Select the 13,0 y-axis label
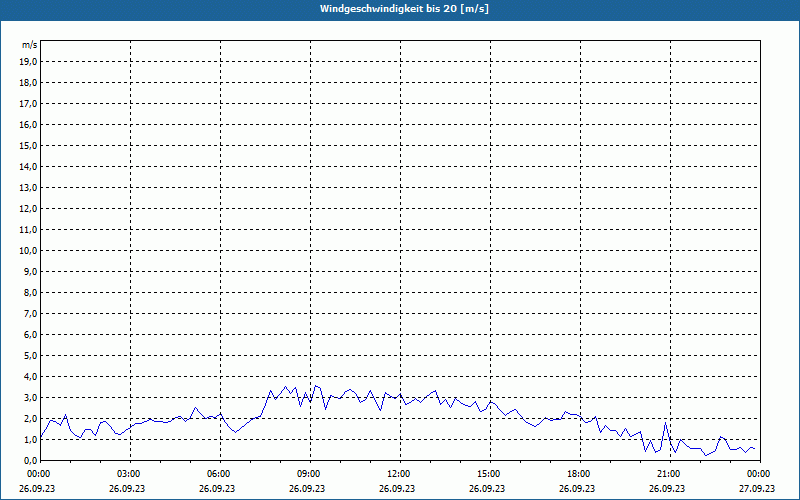Image resolution: width=800 pixels, height=500 pixels. [28, 187]
